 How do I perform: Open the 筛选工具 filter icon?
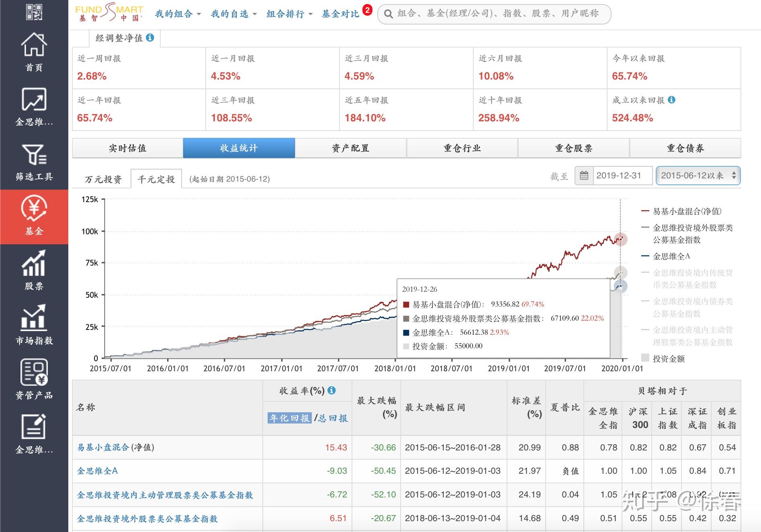[x=34, y=154]
